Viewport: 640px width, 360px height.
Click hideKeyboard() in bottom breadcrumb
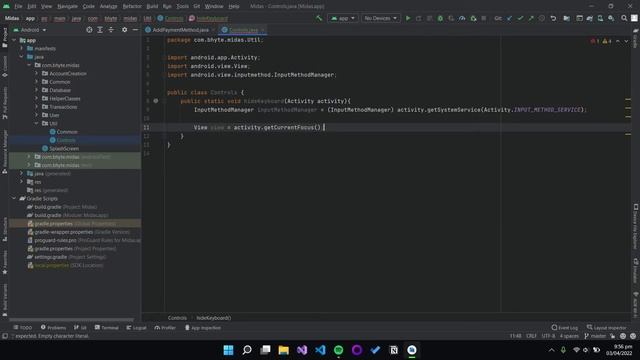(x=213, y=318)
